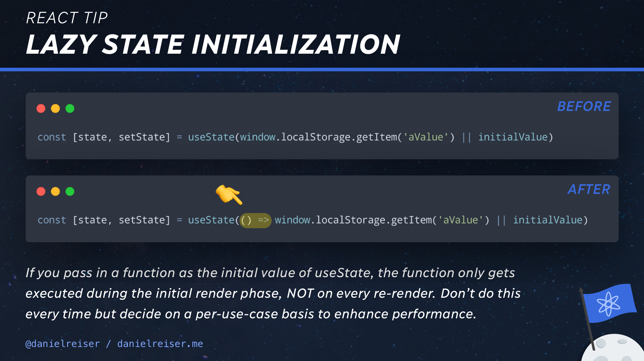Click 'useState' in the BEFORE snippet
644x361 pixels.
point(211,137)
